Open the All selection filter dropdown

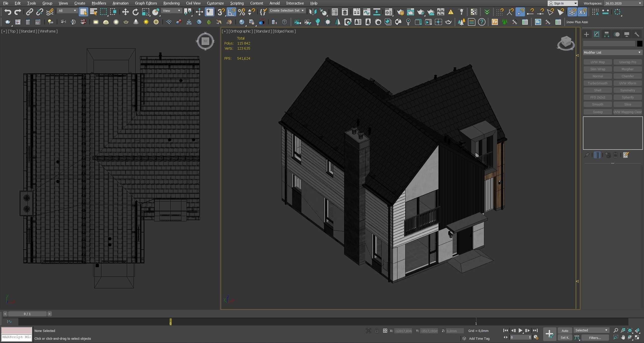(67, 11)
